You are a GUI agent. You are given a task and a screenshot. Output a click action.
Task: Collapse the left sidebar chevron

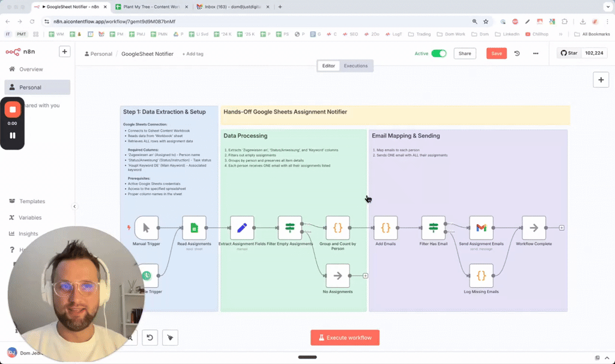click(x=74, y=206)
